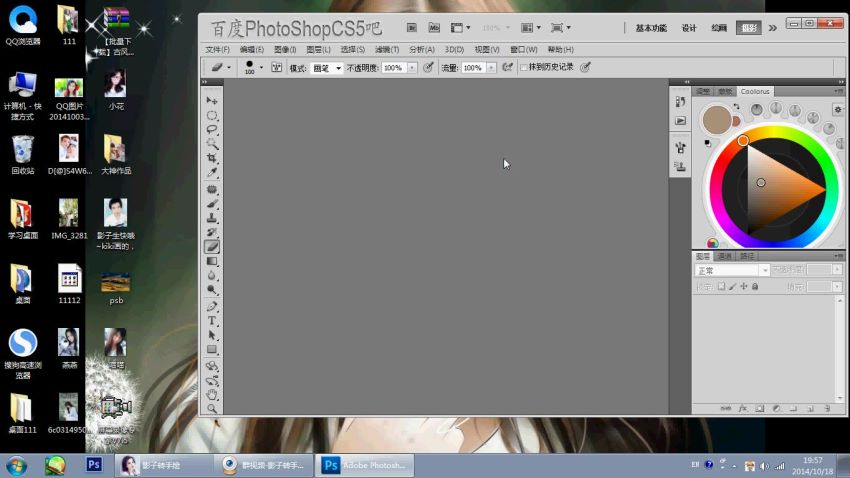
Task: Open the Brush Presets panel icon
Action: 680,147
